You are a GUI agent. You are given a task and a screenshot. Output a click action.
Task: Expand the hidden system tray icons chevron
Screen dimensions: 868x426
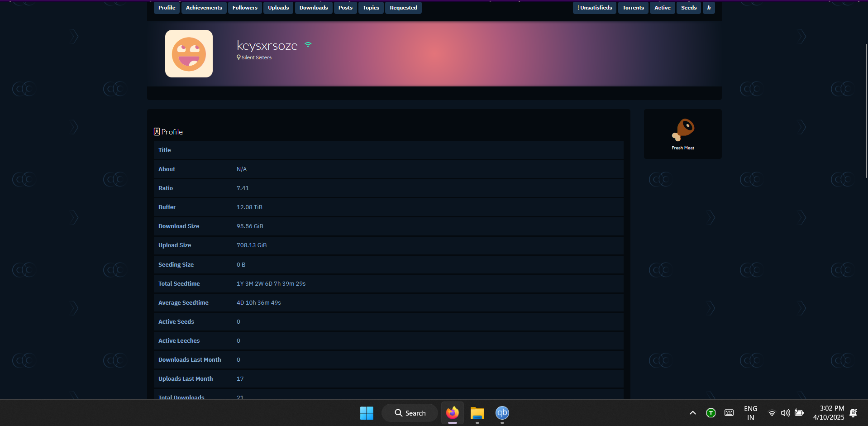(692, 413)
